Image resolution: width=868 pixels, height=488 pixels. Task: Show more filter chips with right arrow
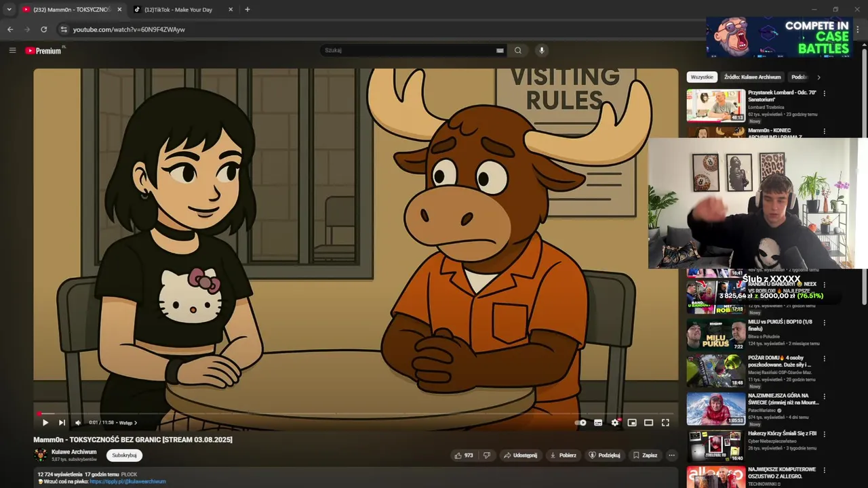tap(818, 77)
